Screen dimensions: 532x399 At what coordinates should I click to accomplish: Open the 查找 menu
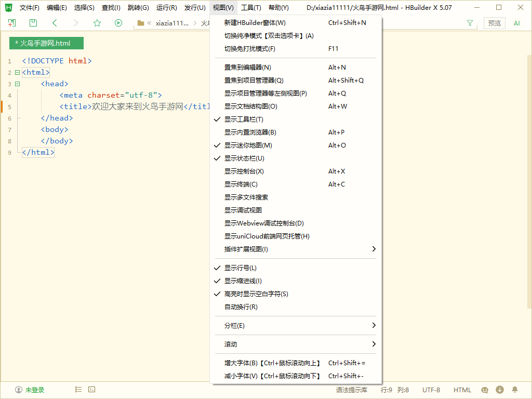click(x=111, y=7)
